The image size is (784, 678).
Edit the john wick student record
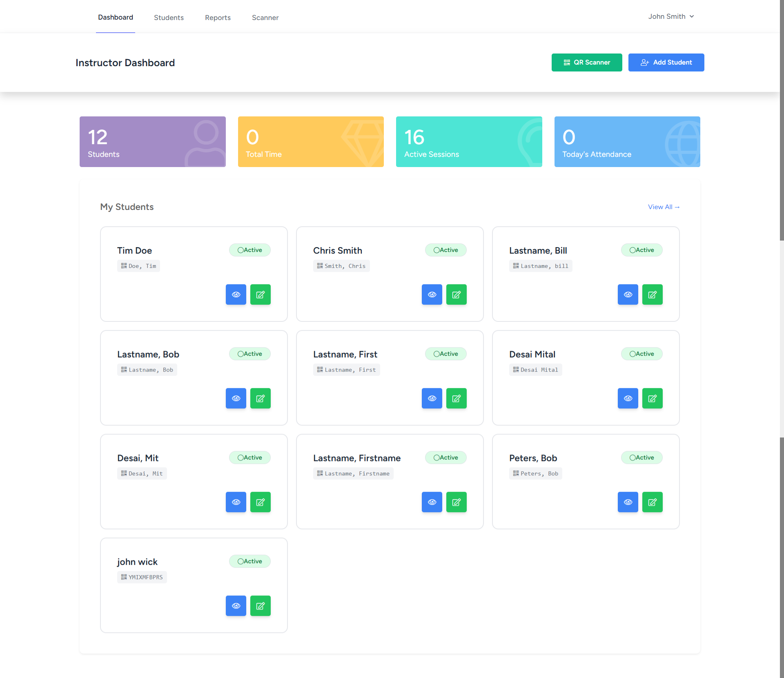[x=260, y=606]
